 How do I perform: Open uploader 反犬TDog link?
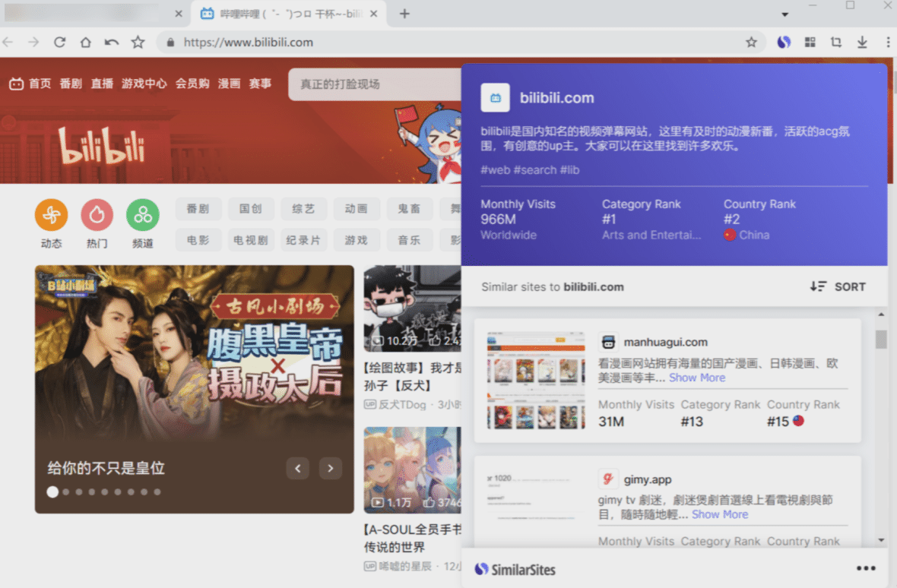pos(402,405)
